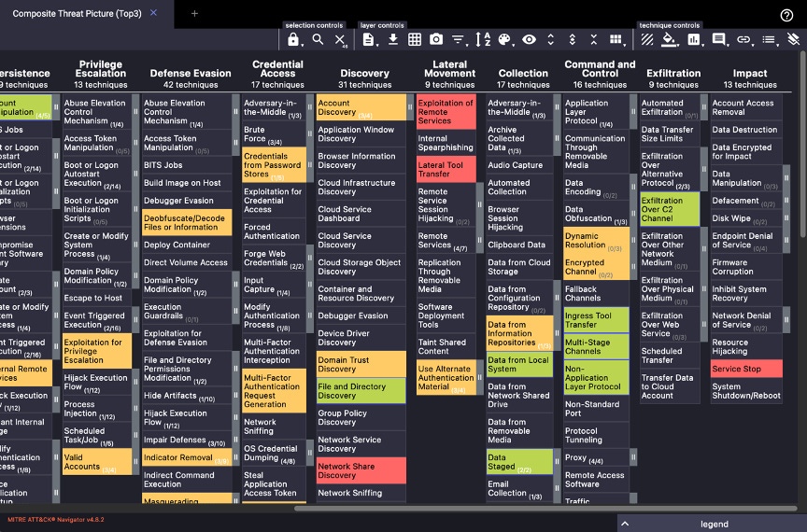Expand annotated sub-techniques icon
The image size is (807, 532).
point(573,39)
